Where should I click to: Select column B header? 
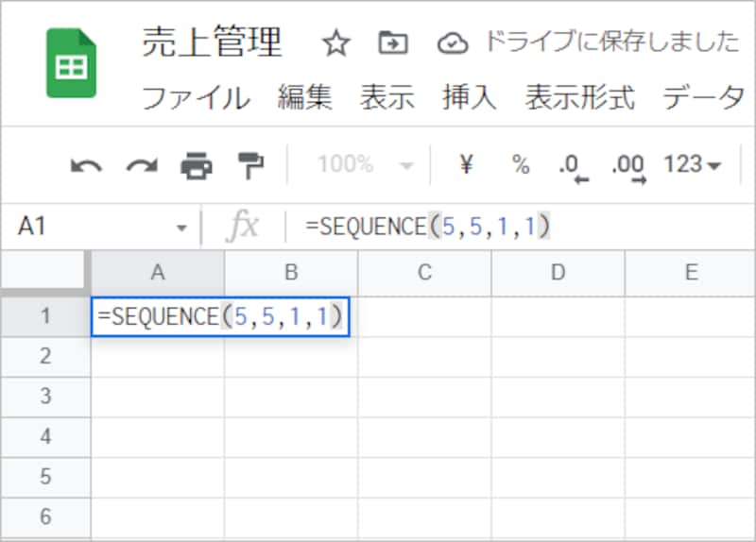pyautogui.click(x=291, y=273)
